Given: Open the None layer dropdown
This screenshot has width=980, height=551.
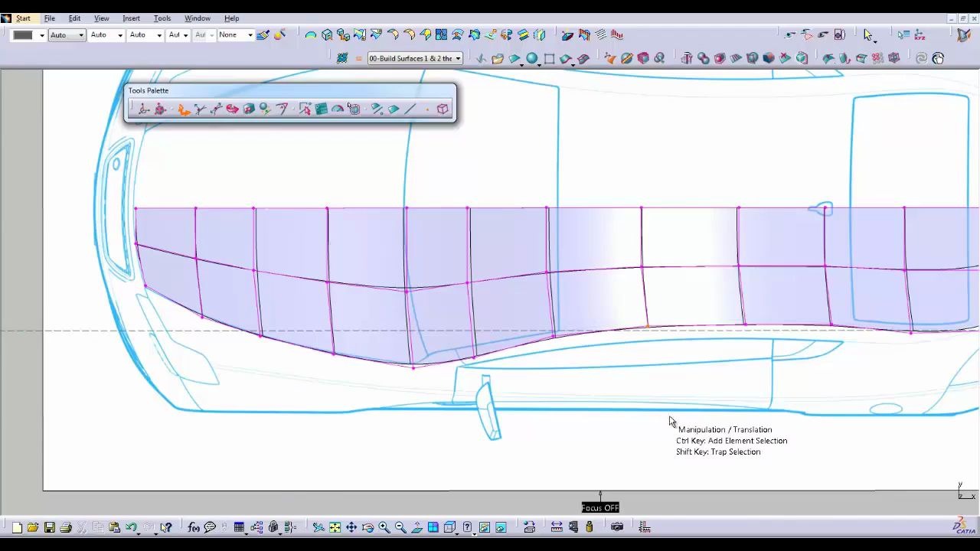Looking at the screenshot, I should [235, 35].
